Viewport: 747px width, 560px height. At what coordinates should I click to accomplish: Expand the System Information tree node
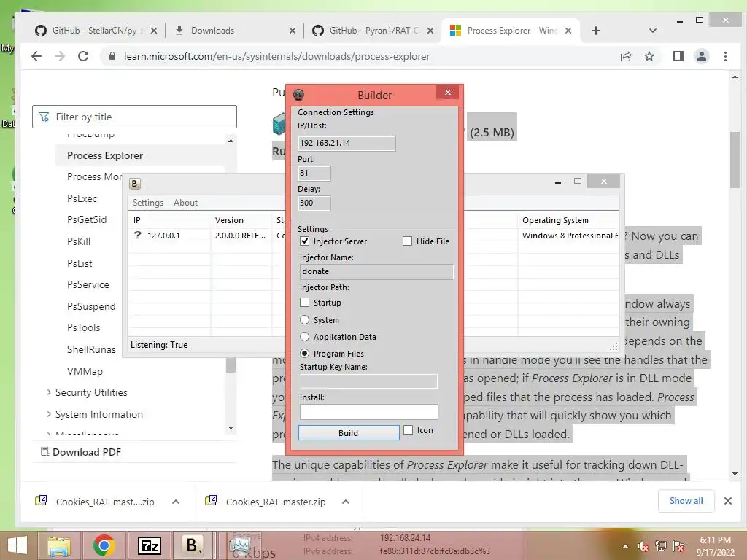pyautogui.click(x=49, y=414)
